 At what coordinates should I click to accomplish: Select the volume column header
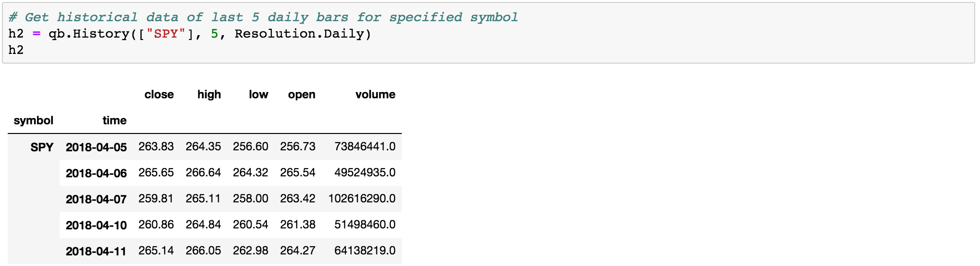[x=375, y=94]
